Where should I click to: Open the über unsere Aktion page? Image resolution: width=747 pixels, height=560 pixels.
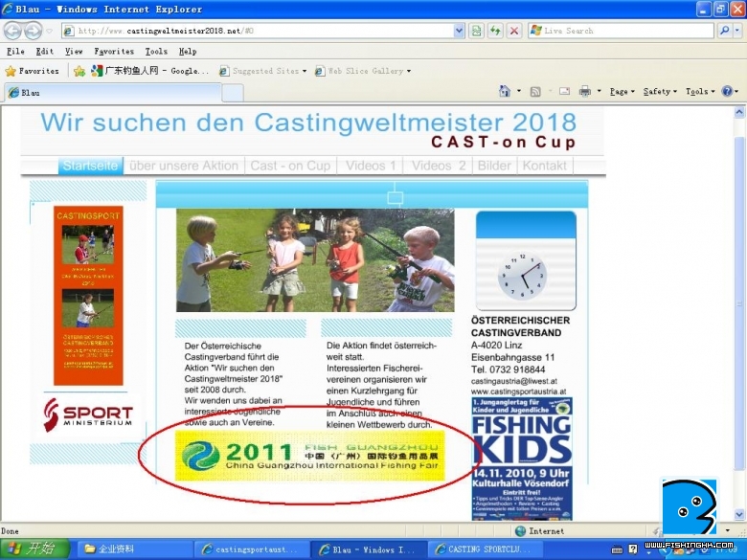pyautogui.click(x=184, y=166)
